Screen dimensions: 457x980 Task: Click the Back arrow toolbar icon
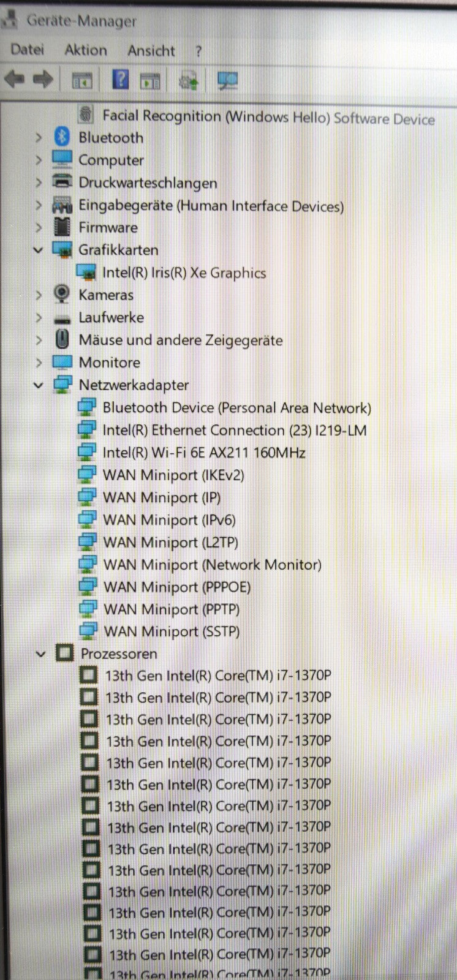pyautogui.click(x=14, y=78)
